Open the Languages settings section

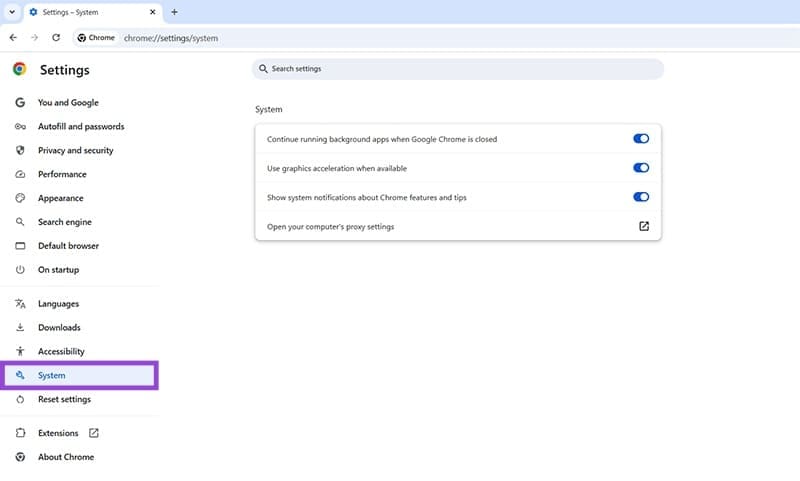coord(58,304)
